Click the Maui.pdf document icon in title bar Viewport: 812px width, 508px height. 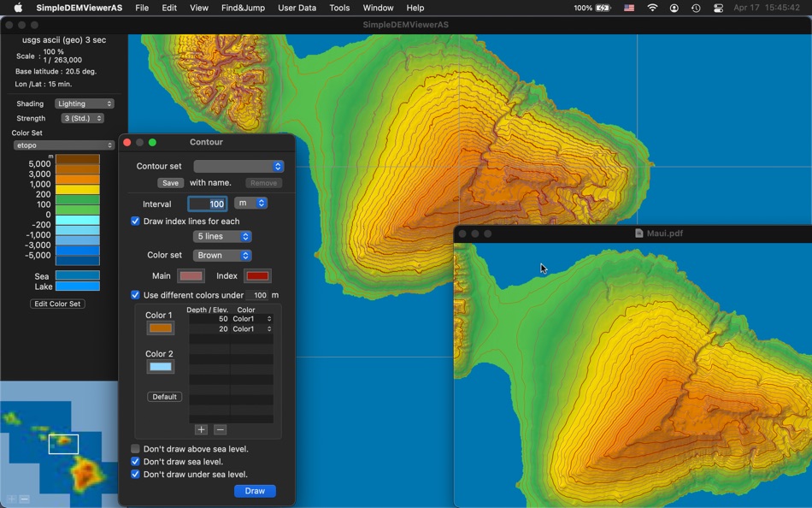tap(639, 233)
